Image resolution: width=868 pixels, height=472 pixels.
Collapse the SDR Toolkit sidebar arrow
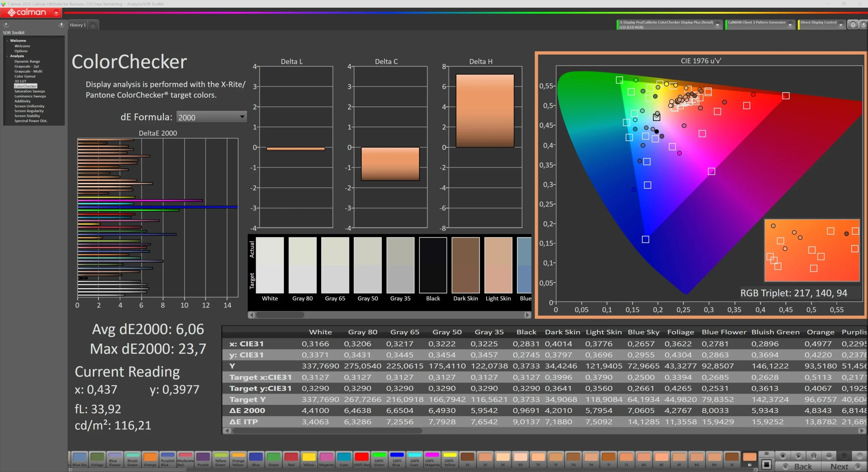click(x=61, y=24)
